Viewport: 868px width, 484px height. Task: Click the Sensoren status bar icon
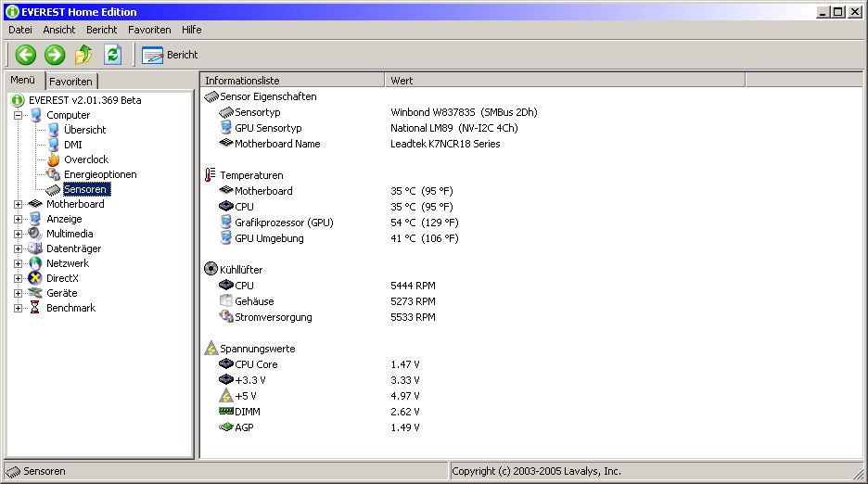point(13,472)
